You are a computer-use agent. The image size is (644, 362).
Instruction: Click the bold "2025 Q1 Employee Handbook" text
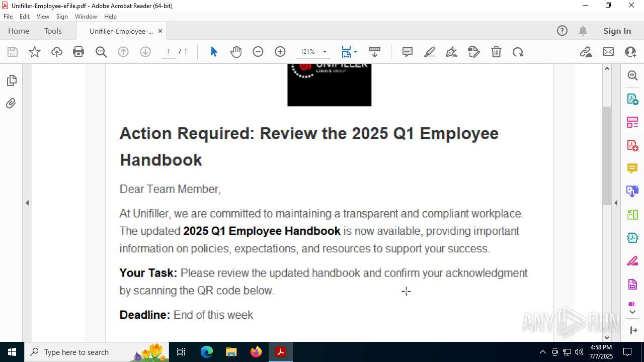tap(262, 231)
